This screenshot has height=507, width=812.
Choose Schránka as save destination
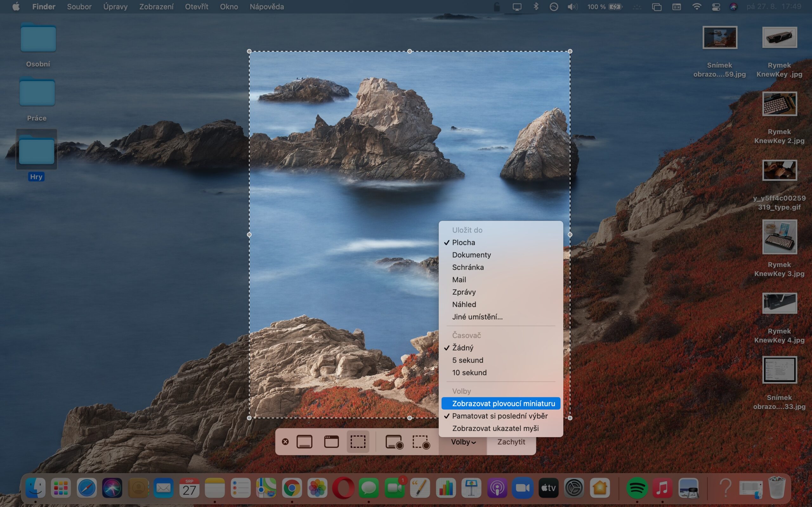pyautogui.click(x=468, y=267)
